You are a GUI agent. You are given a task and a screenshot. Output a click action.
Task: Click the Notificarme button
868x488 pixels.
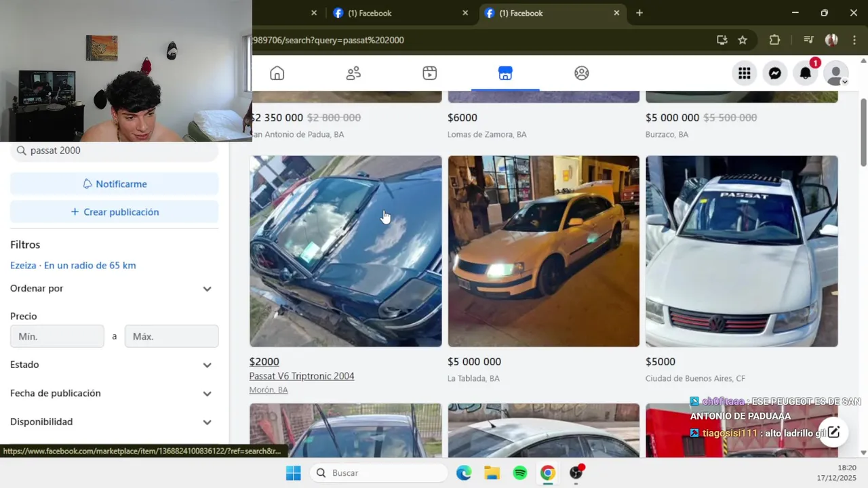(114, 184)
